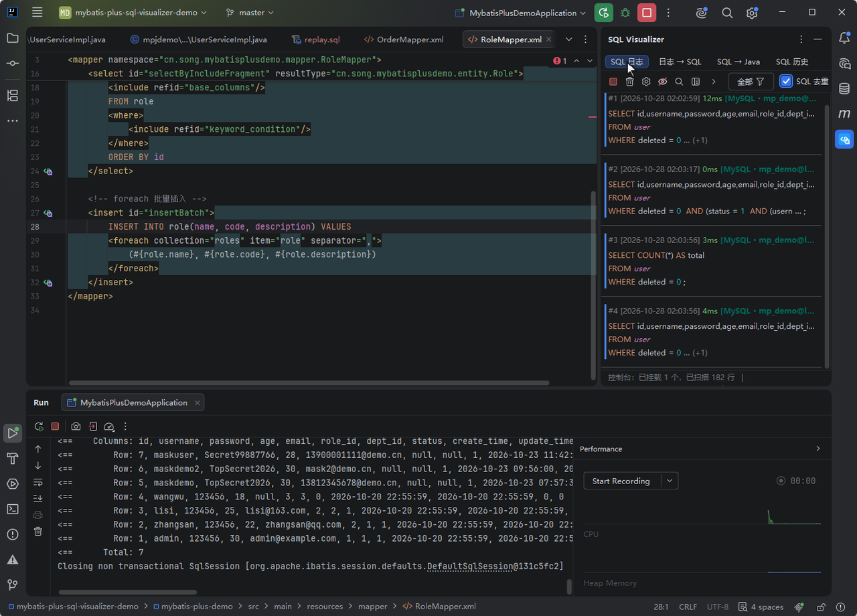This screenshot has height=616, width=857.
Task: Toggle the SQL 去重 checkbox
Action: 786,82
